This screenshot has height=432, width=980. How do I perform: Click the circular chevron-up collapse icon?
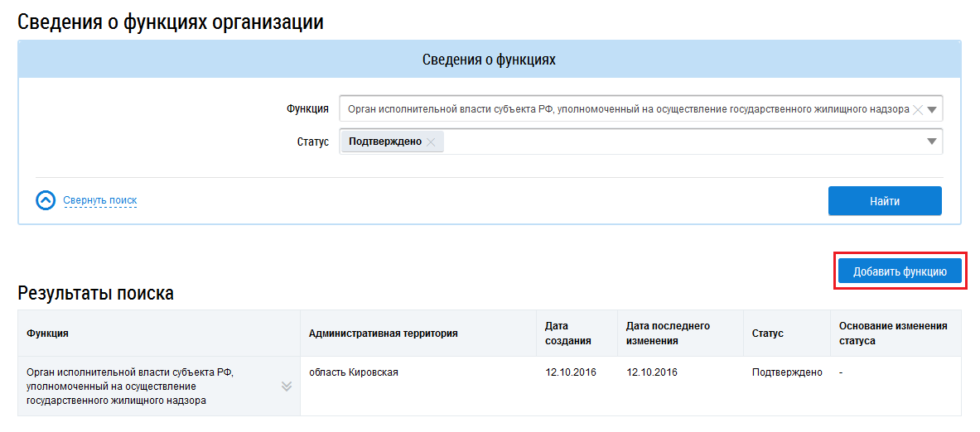pos(46,200)
